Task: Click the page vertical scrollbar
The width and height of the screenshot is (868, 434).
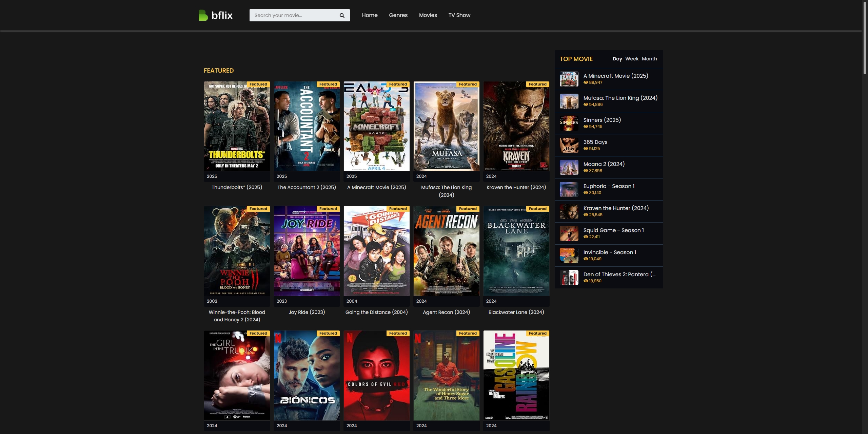Action: (865, 37)
